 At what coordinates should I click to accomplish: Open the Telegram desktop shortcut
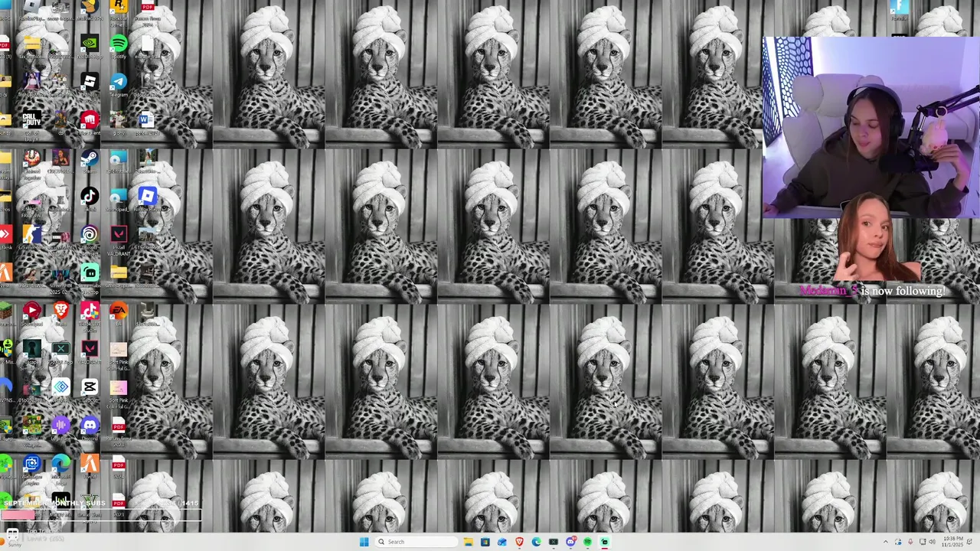[119, 81]
